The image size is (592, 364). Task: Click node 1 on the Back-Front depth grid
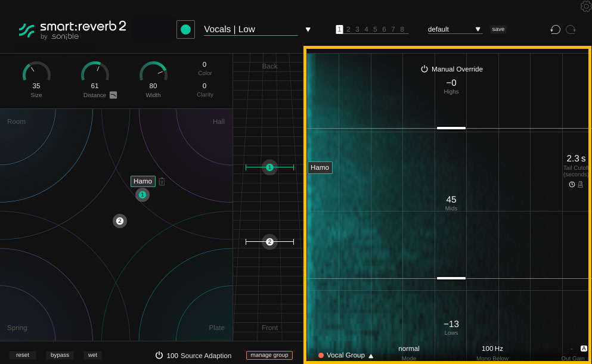[269, 167]
